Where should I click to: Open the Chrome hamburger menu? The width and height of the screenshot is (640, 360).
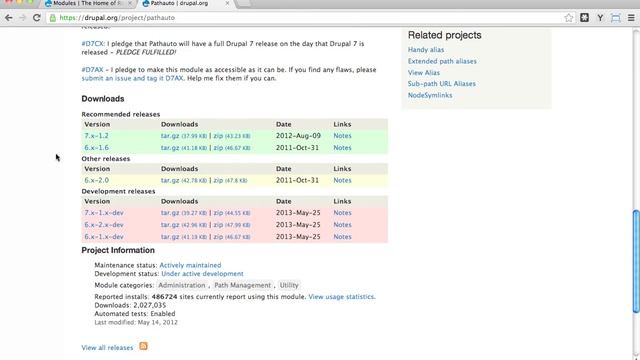coord(631,18)
